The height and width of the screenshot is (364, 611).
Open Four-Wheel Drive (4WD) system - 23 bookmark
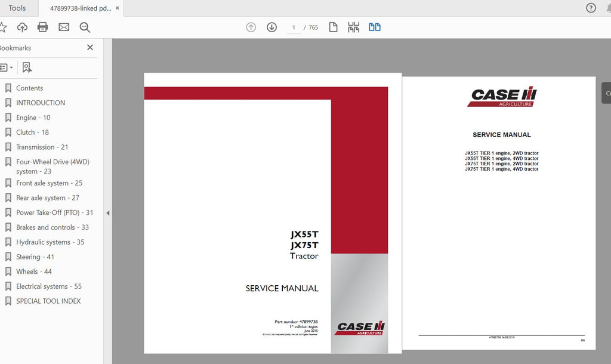click(x=53, y=166)
